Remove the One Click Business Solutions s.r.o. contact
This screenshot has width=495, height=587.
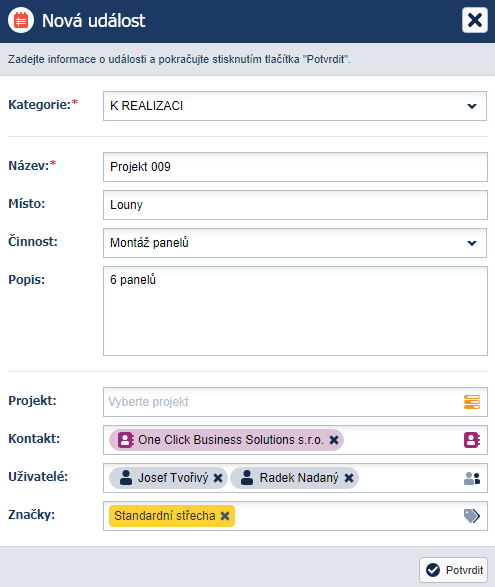(334, 440)
